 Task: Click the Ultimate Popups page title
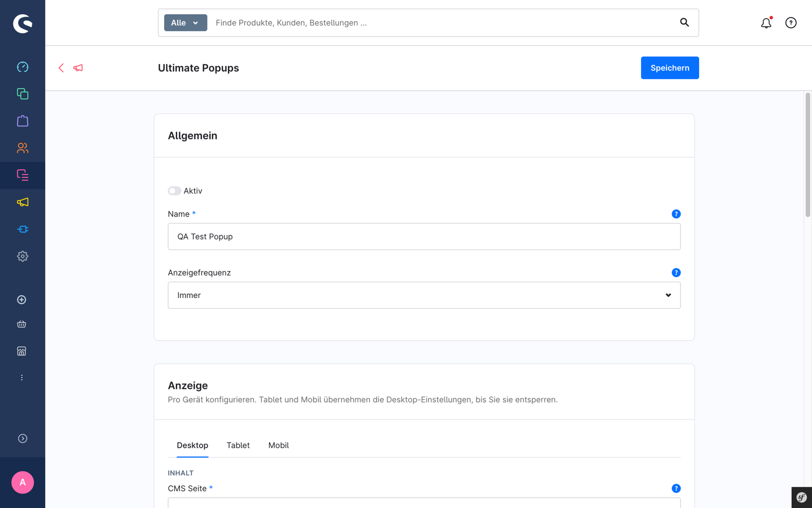pos(198,68)
